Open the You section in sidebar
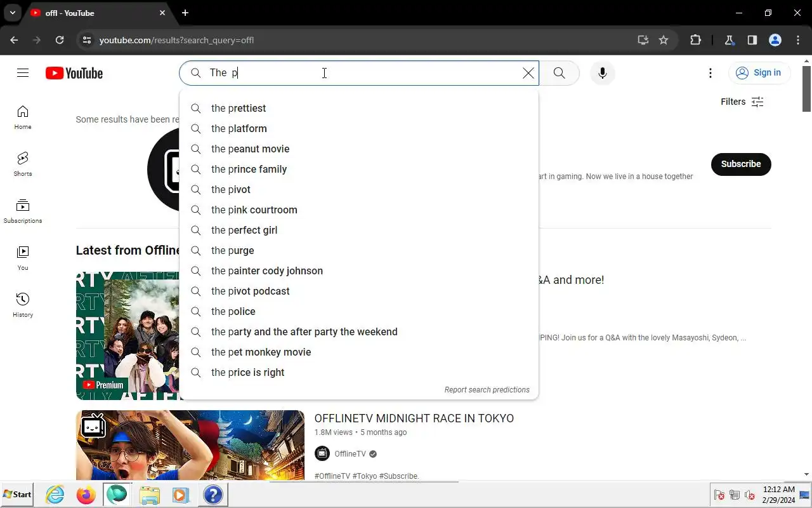This screenshot has width=812, height=508. pos(23,258)
